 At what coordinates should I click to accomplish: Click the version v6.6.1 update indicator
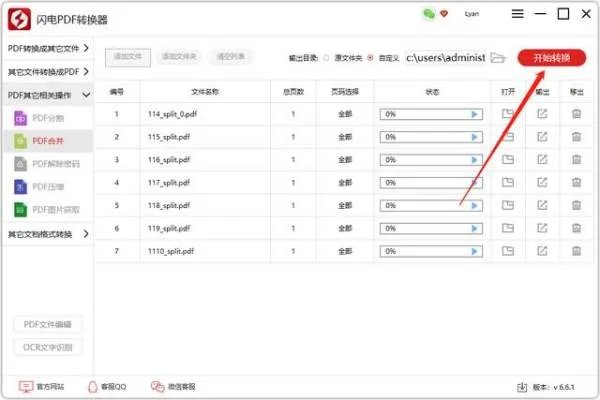[x=546, y=387]
